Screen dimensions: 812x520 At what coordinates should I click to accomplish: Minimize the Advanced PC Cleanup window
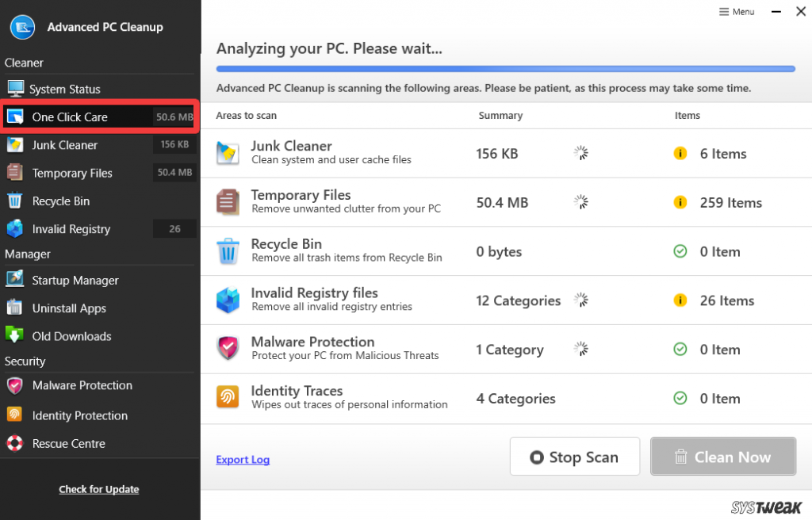pos(776,11)
